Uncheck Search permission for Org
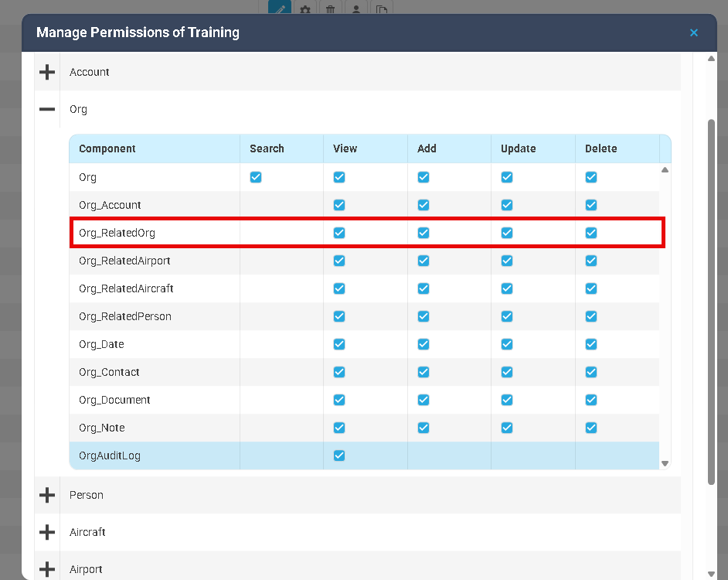Viewport: 728px width, 580px height. pyautogui.click(x=256, y=177)
